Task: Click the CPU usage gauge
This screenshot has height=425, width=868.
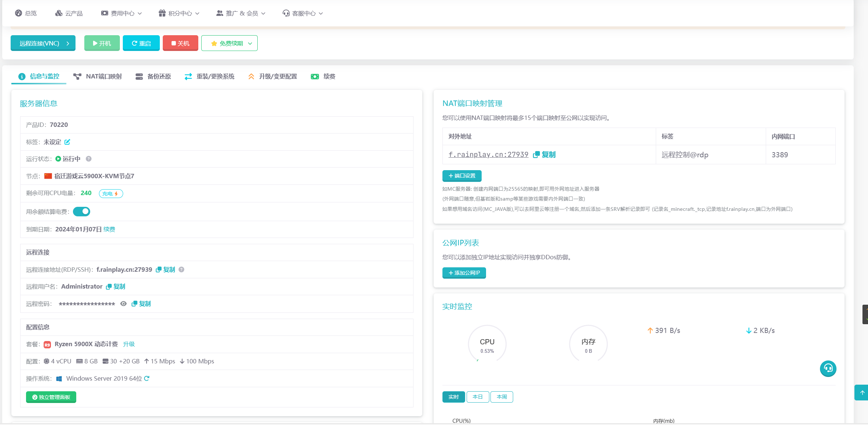Action: click(487, 345)
